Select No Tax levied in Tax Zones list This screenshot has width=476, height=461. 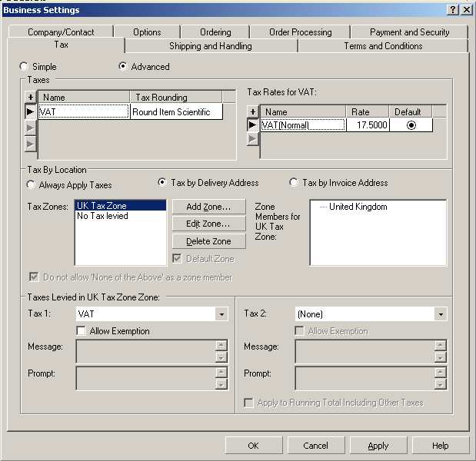pyautogui.click(x=102, y=217)
